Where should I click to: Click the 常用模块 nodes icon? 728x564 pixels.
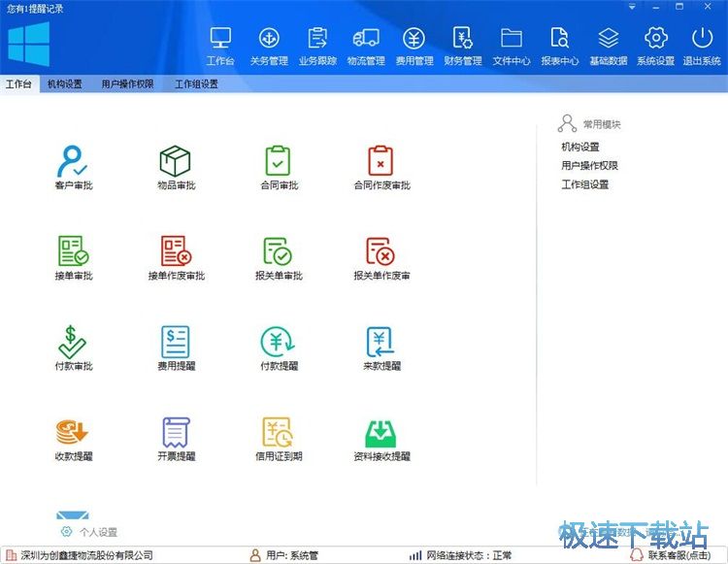click(567, 123)
